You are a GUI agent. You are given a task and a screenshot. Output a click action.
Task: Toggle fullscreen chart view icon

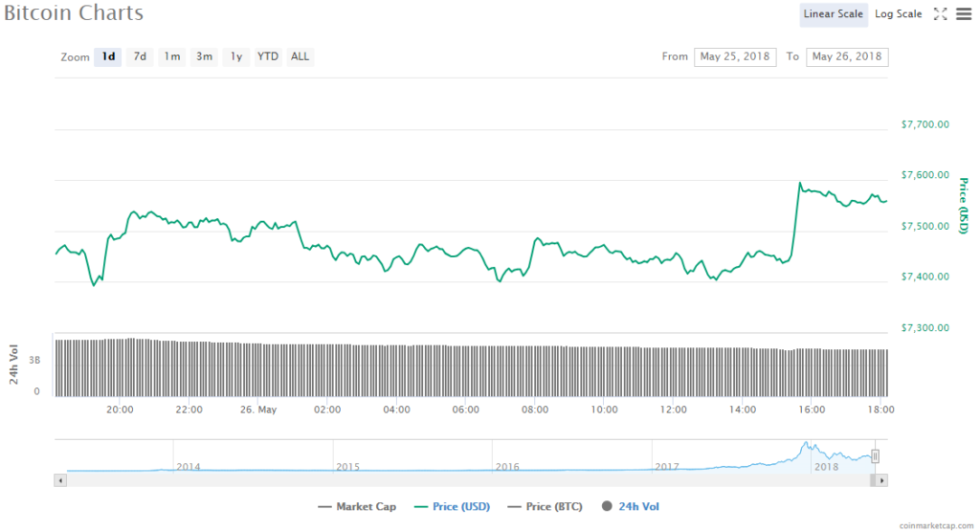click(940, 13)
